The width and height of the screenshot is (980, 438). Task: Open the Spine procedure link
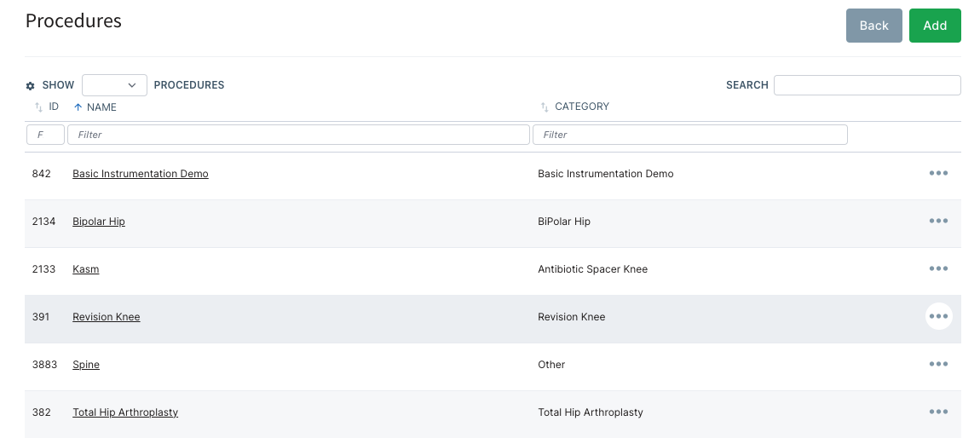[x=86, y=364]
